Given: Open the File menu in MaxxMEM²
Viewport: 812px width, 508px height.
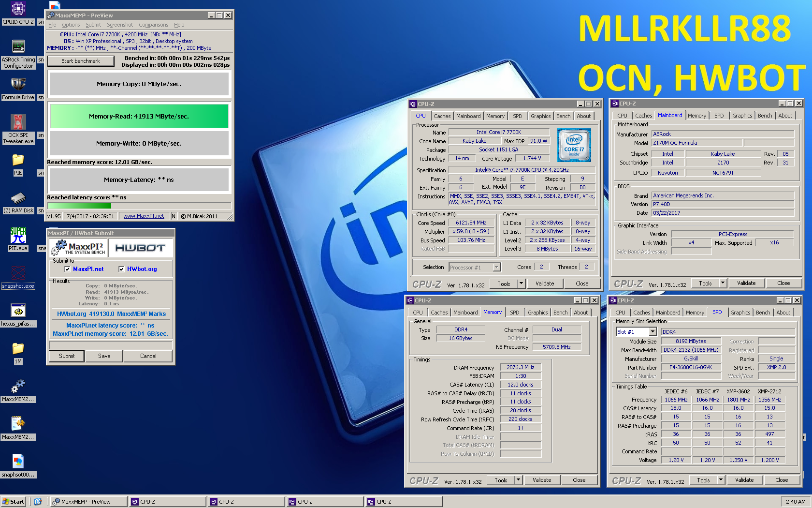Looking at the screenshot, I should [52, 25].
